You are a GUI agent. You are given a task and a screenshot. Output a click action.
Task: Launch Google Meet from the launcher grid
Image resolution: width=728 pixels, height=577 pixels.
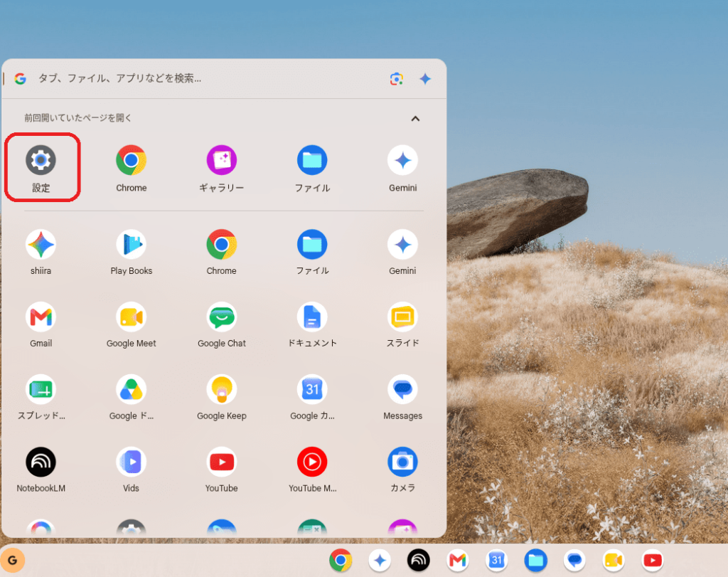pyautogui.click(x=132, y=324)
